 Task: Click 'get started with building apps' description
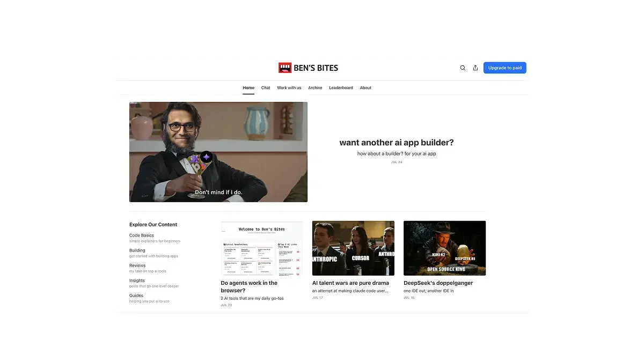point(153,256)
